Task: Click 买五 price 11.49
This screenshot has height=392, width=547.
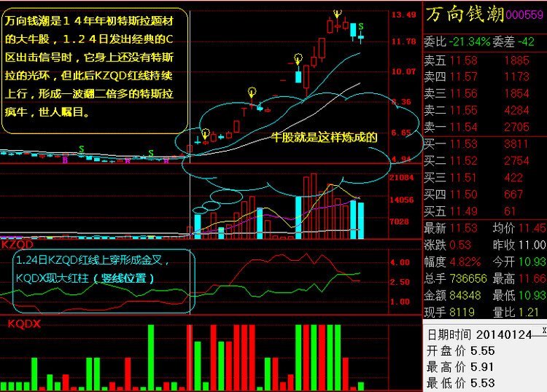Action: (463, 211)
